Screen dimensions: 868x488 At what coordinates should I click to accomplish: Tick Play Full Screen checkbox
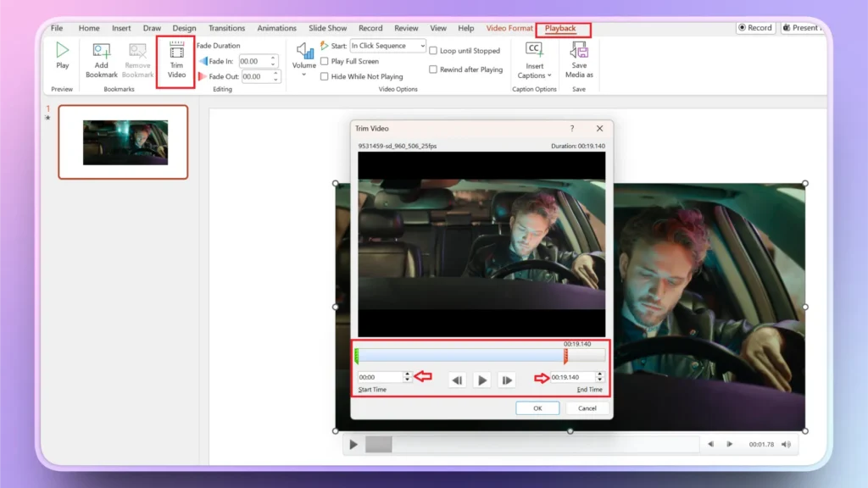click(325, 61)
